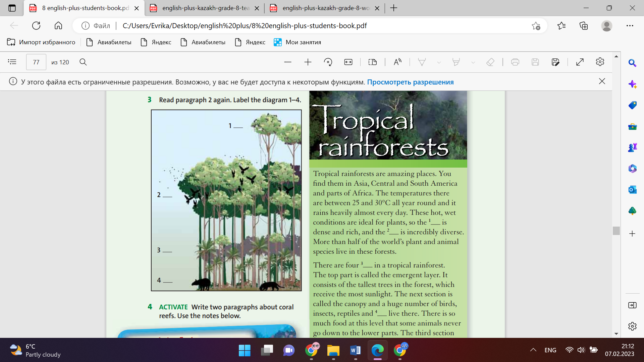Open the browser's three-dots menu

click(x=630, y=26)
